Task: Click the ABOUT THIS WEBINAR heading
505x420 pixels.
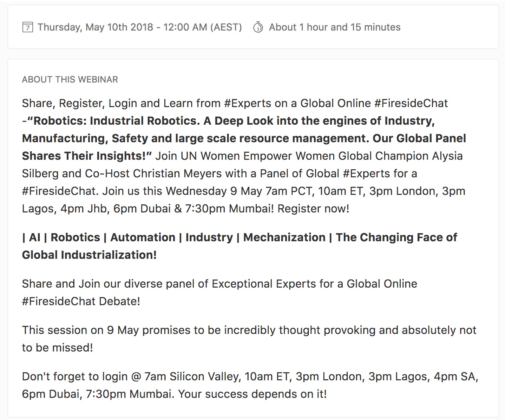Action: [70, 79]
